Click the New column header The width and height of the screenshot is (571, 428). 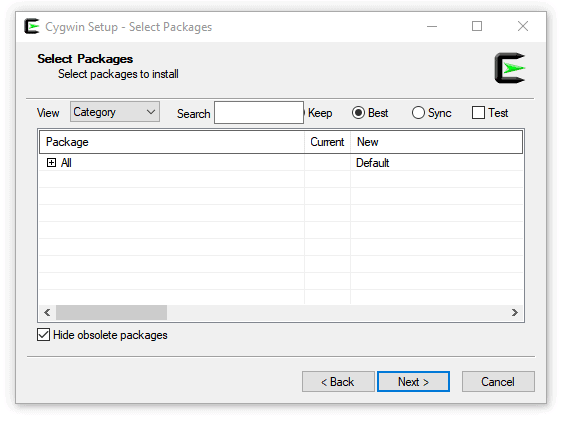pos(436,142)
